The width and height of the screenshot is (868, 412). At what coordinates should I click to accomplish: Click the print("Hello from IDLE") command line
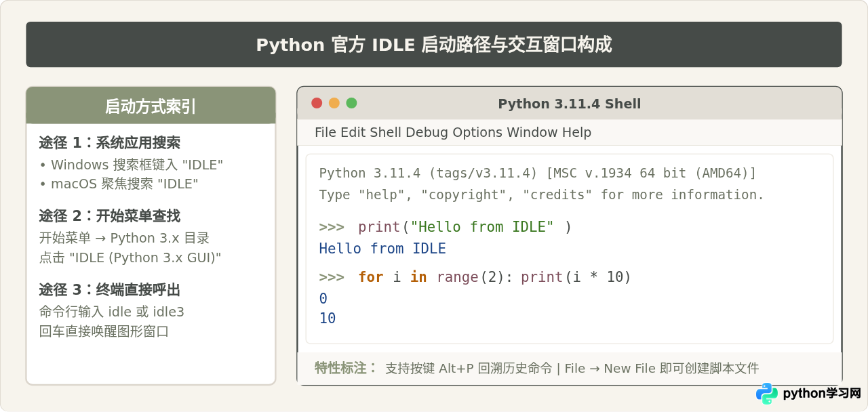(x=446, y=227)
